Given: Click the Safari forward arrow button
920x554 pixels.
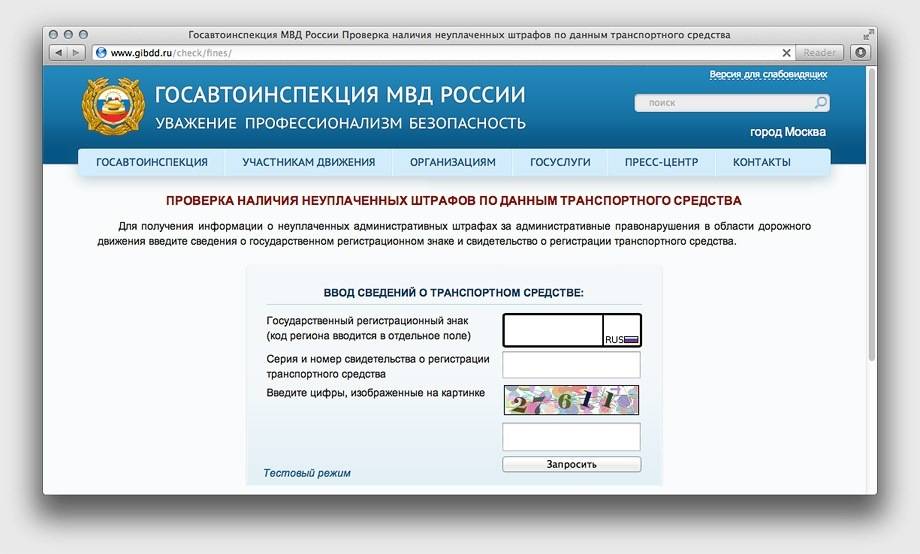Looking at the screenshot, I should (76, 53).
